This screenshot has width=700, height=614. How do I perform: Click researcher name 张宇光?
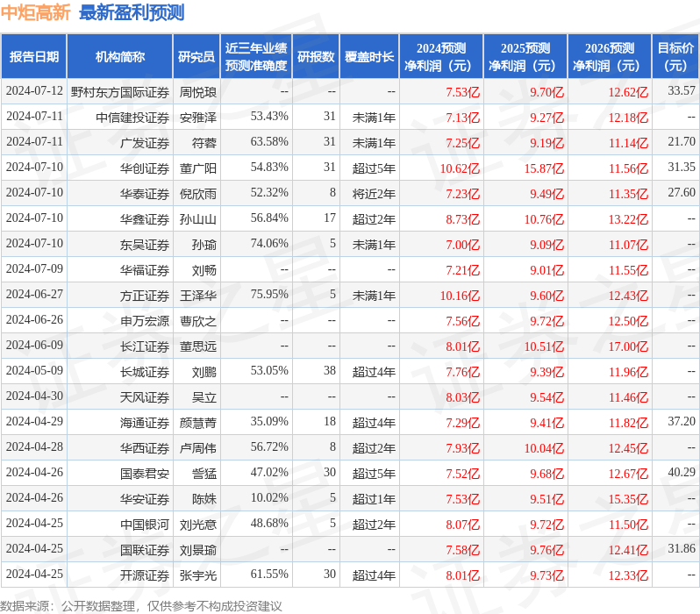(198, 576)
